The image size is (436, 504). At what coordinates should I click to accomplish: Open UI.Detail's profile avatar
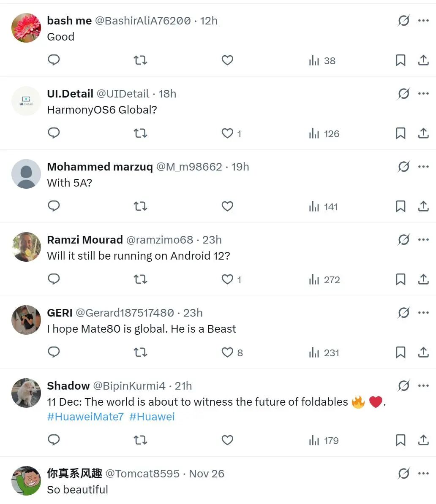(26, 101)
